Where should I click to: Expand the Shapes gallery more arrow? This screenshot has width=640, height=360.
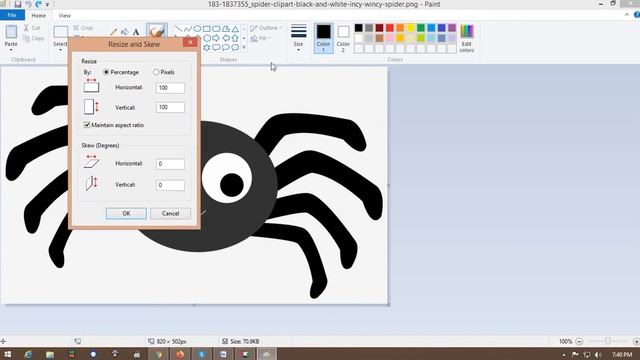point(244,47)
